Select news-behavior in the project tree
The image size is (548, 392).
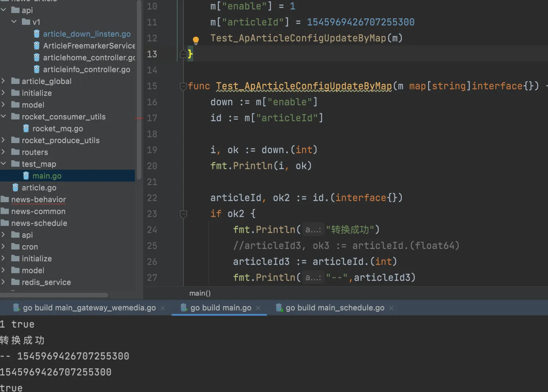[38, 199]
